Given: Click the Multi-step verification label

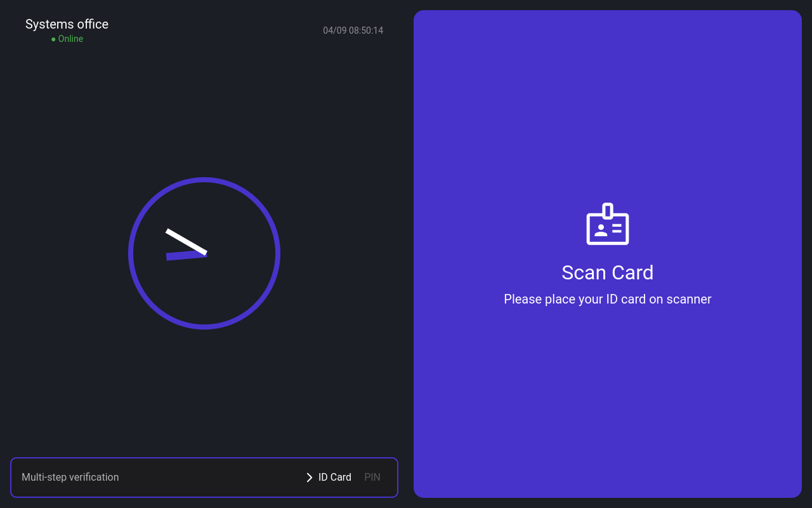Looking at the screenshot, I should [x=70, y=478].
